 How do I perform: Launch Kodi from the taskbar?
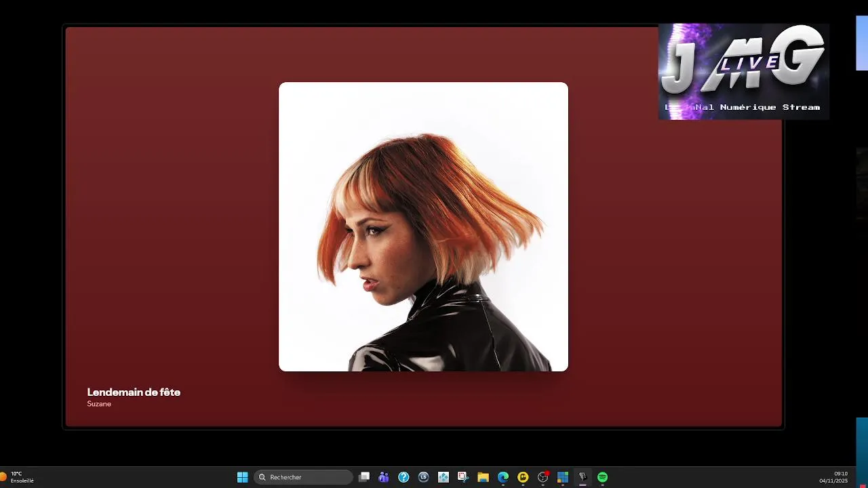click(443, 477)
